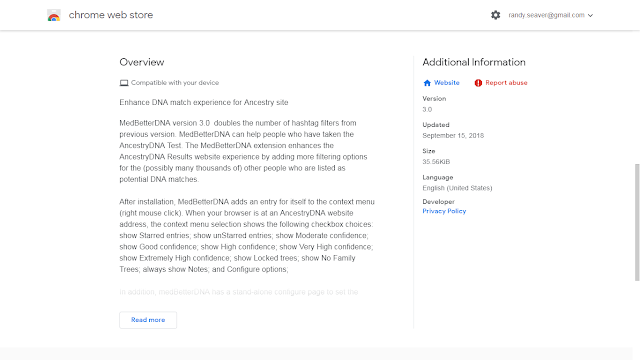Open the randy.seaver@gmail.com account menu
The image size is (640, 360).
click(x=551, y=15)
